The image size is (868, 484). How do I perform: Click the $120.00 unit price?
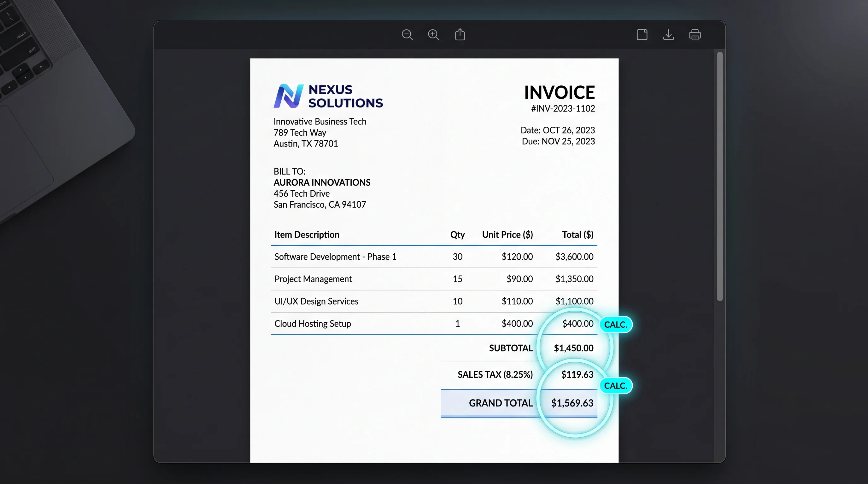pos(517,257)
